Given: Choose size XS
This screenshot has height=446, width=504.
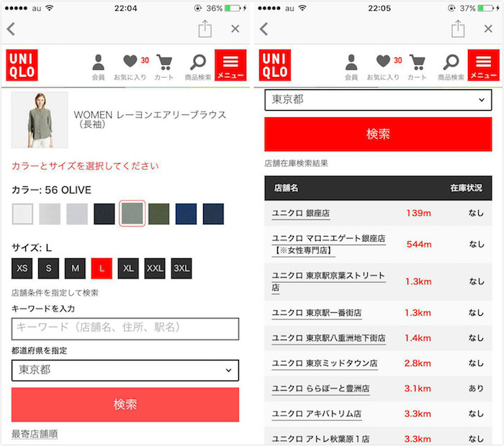Looking at the screenshot, I should coord(22,268).
